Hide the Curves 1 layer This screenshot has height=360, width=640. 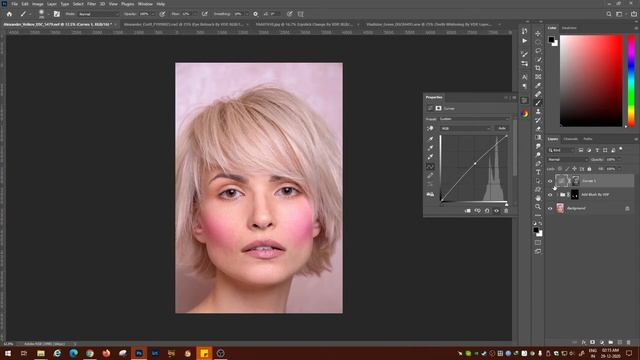coord(550,181)
